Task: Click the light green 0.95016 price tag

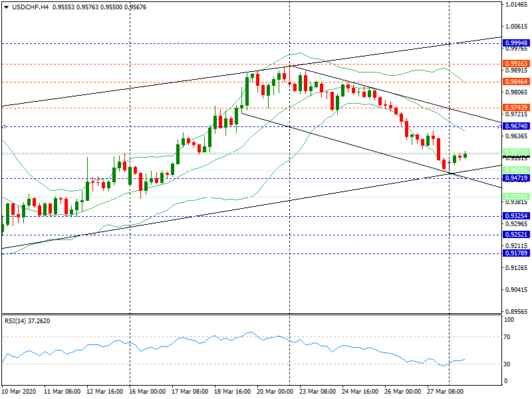Action: click(x=516, y=171)
